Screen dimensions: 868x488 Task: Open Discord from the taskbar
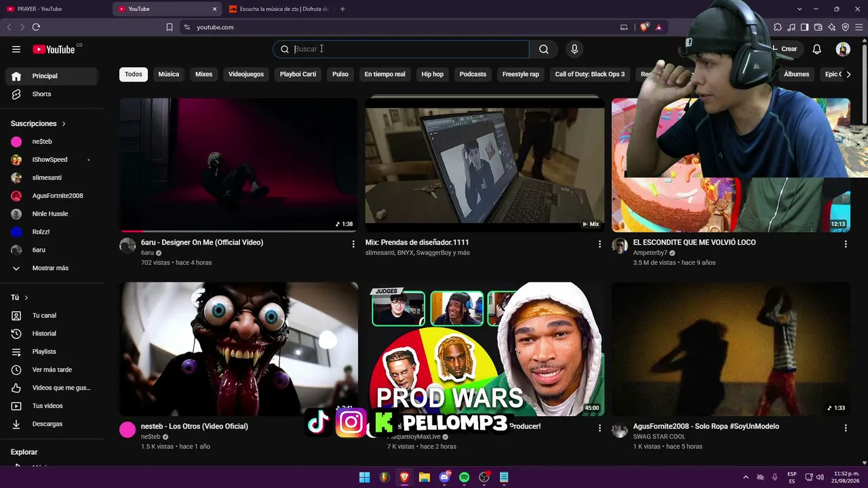[x=445, y=477]
